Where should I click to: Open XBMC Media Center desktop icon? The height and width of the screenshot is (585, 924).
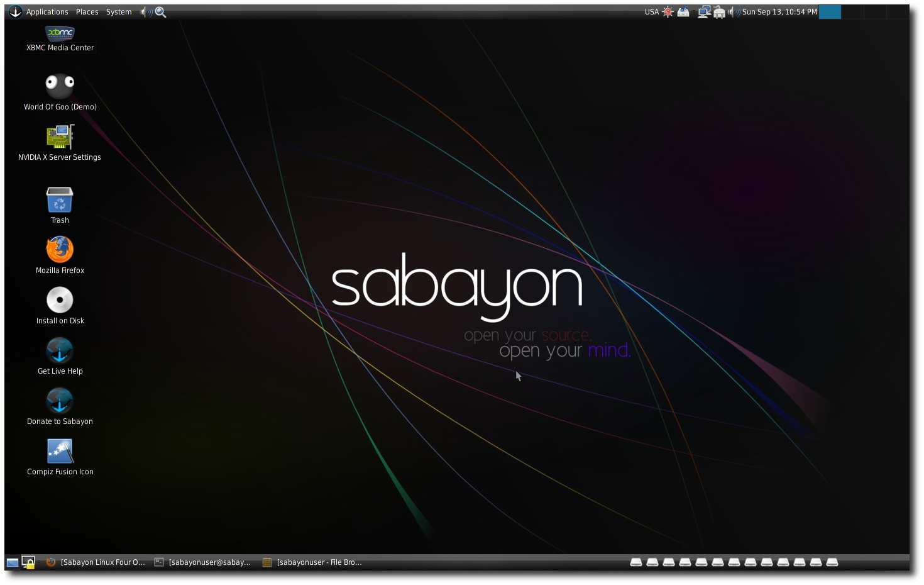click(60, 38)
